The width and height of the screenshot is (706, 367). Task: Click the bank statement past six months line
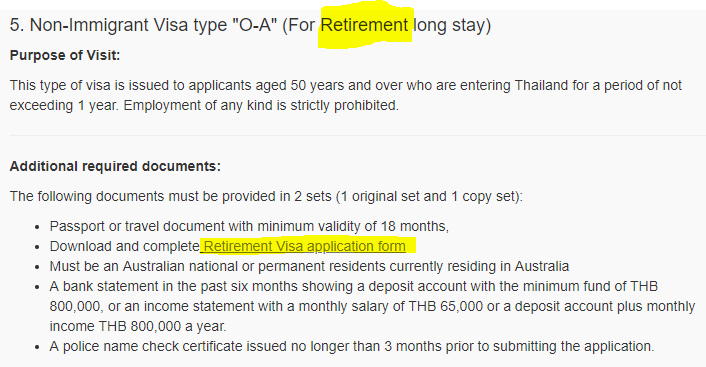coord(354,286)
